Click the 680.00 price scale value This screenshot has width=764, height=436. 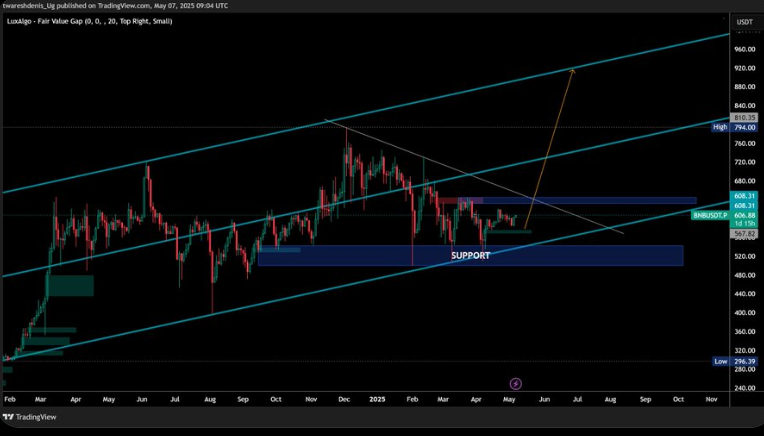coord(745,181)
